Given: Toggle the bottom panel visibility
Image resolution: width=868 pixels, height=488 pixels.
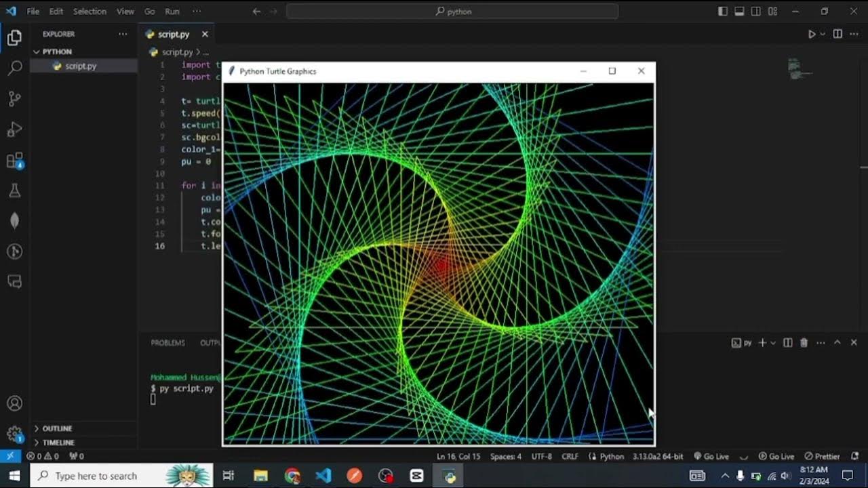Looking at the screenshot, I should click(739, 12).
